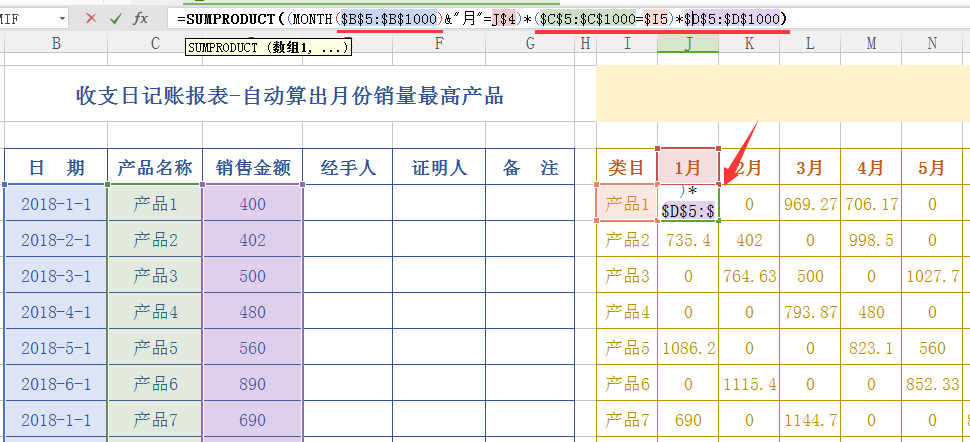Click the value 1144.7 cell

pyautogui.click(x=810, y=420)
